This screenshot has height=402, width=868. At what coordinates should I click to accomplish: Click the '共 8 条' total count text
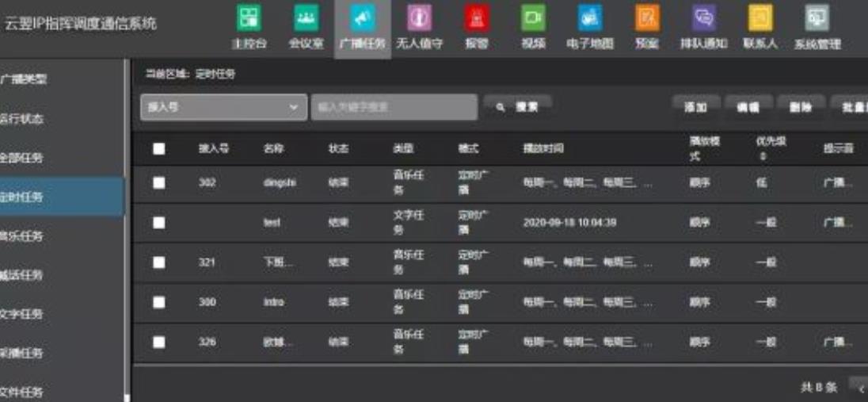(x=819, y=388)
